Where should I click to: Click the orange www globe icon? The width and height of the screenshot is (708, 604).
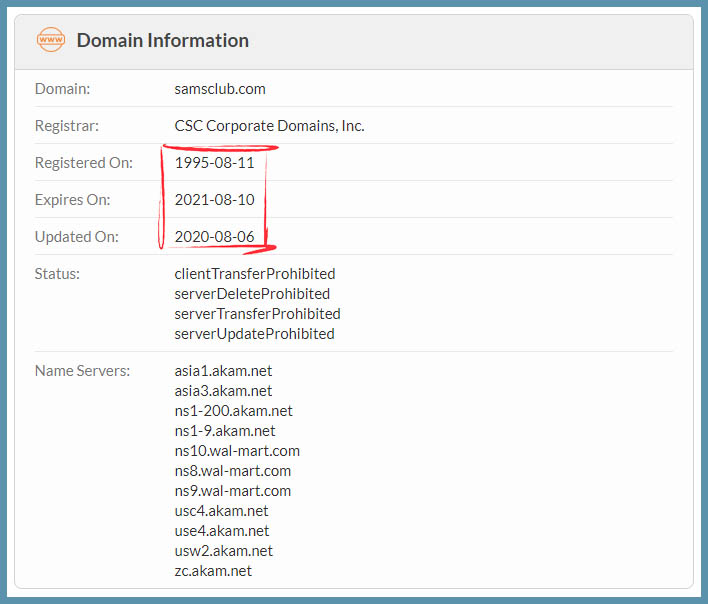[51, 40]
